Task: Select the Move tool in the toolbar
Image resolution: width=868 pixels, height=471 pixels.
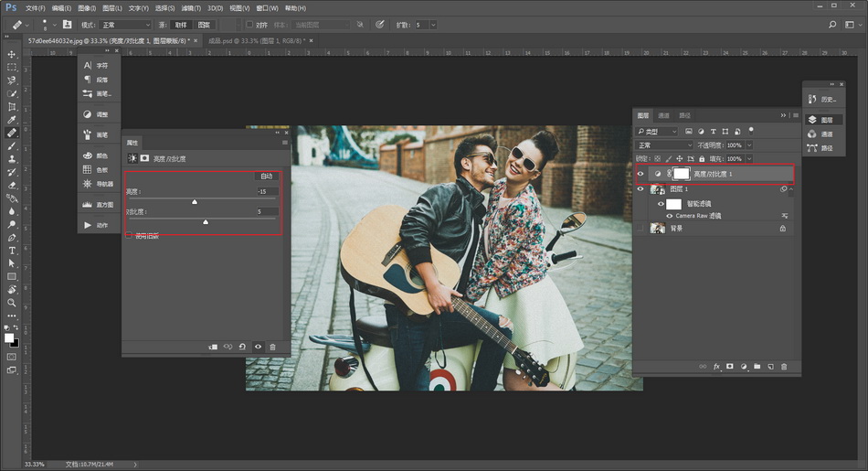Action: click(12, 55)
